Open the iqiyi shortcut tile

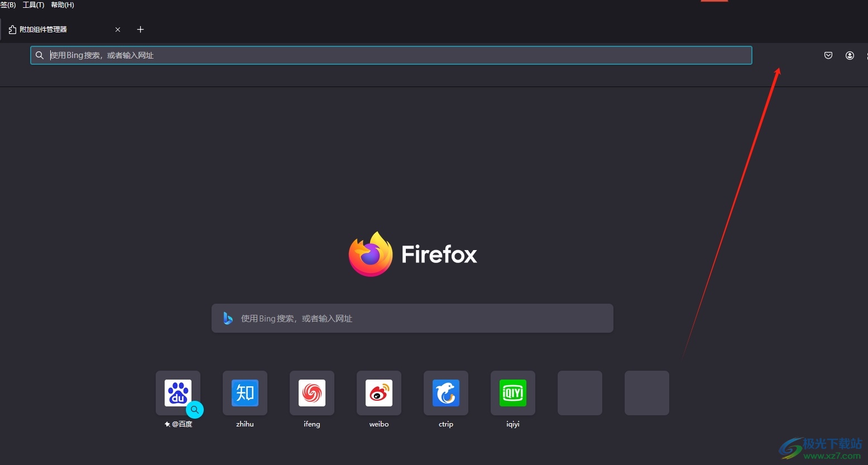[x=513, y=393]
